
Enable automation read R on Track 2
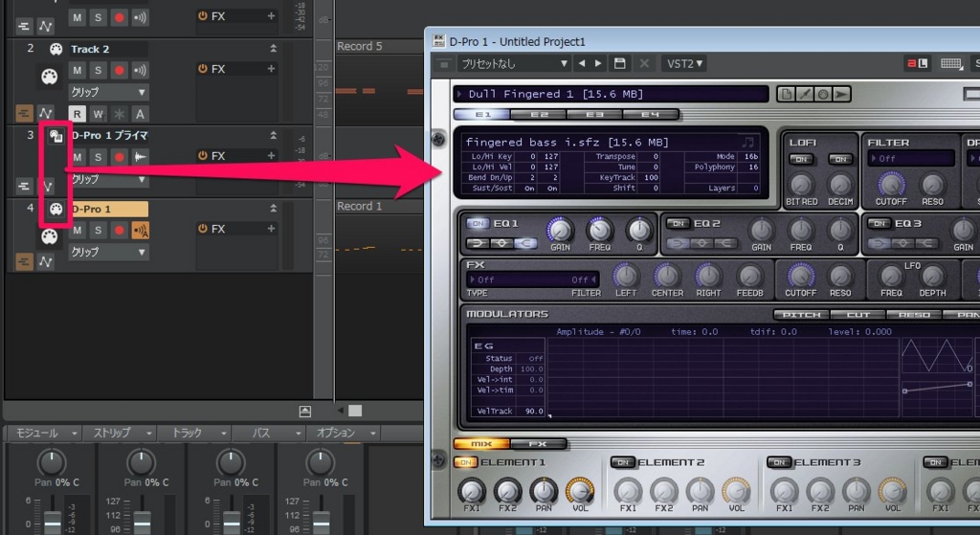(x=77, y=114)
